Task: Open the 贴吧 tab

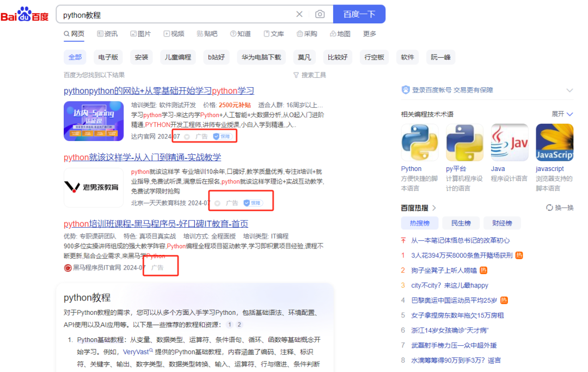Action: click(207, 34)
